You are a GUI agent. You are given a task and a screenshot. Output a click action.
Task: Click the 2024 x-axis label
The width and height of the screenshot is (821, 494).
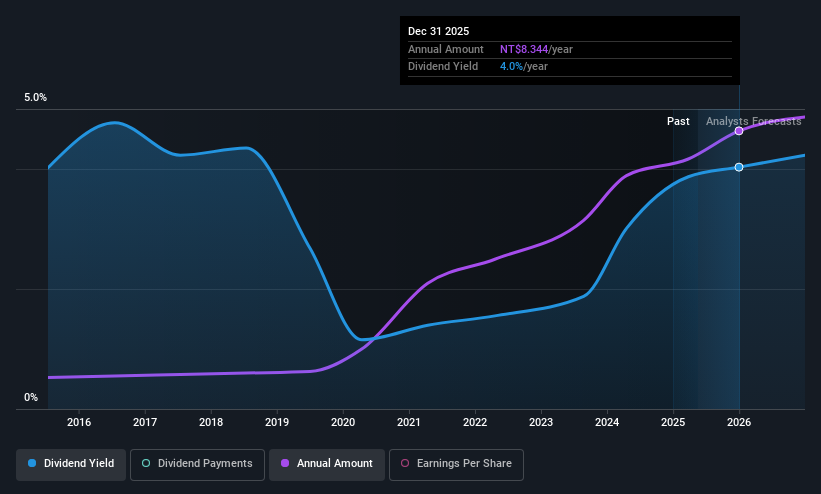pyautogui.click(x=607, y=423)
